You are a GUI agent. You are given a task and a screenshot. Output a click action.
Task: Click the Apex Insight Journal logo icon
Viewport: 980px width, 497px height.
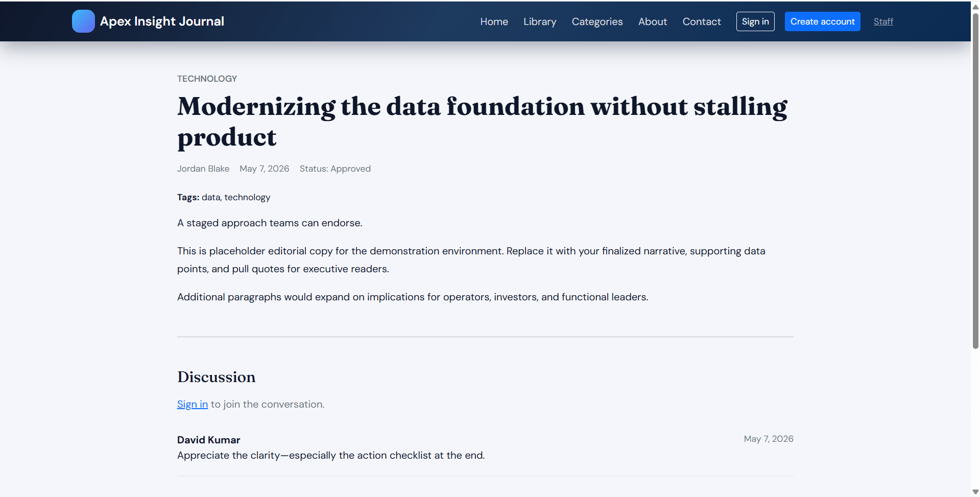[83, 21]
